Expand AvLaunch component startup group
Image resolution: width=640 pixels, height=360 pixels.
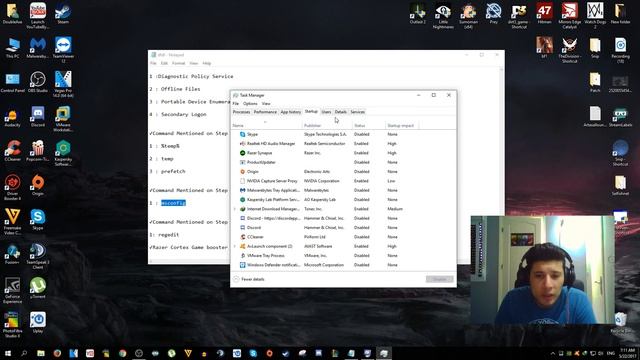[235, 246]
